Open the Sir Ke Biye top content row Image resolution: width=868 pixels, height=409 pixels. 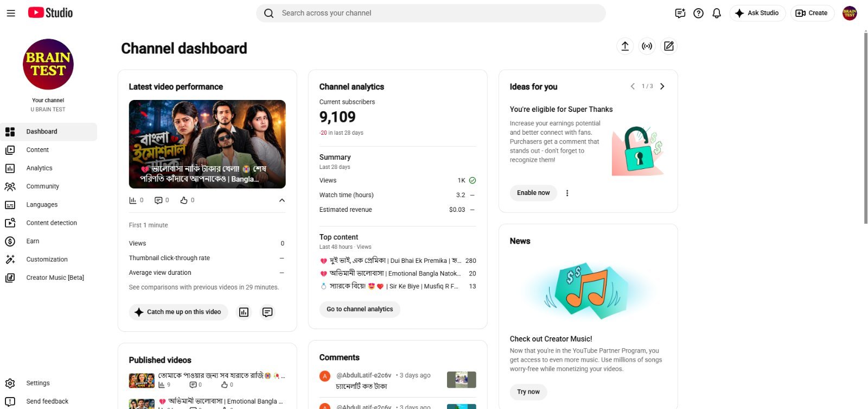pyautogui.click(x=398, y=286)
